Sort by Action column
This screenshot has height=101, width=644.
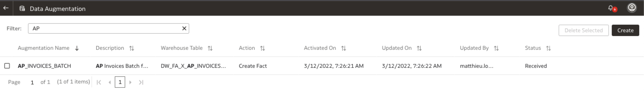262,48
